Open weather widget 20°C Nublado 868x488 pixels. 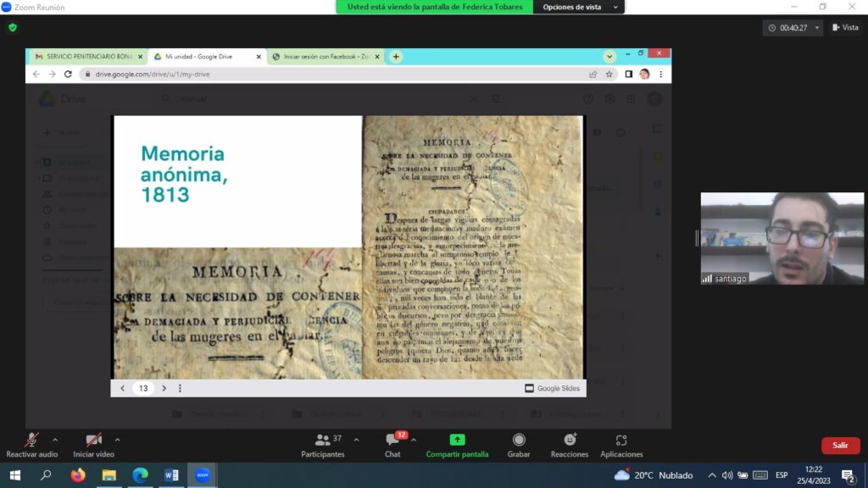click(x=654, y=475)
